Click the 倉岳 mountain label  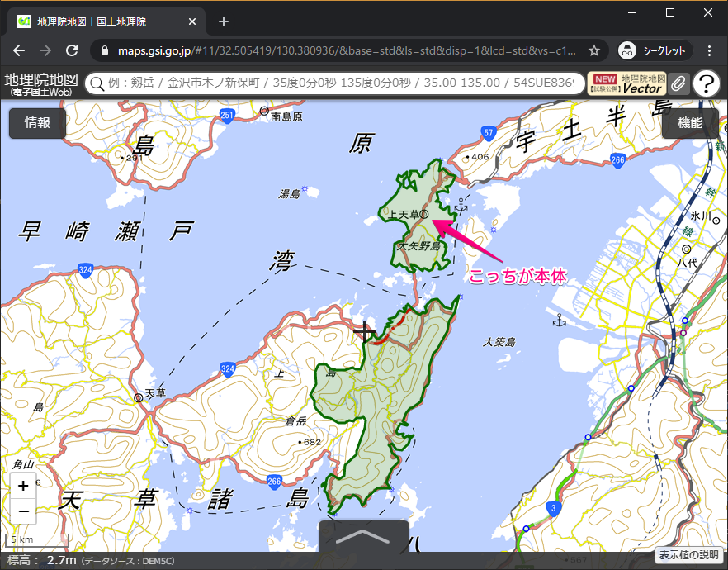click(295, 420)
